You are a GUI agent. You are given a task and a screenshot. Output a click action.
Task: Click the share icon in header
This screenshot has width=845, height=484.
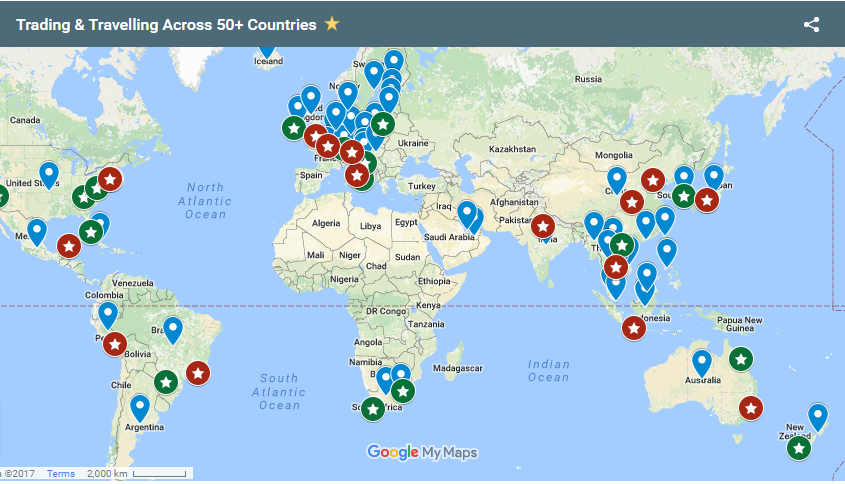(x=811, y=24)
